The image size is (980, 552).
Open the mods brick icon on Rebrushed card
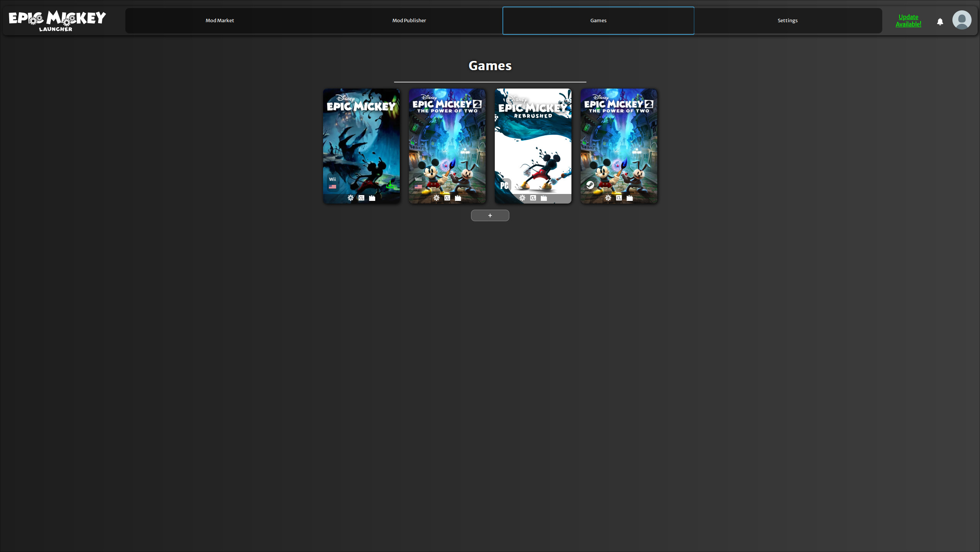pyautogui.click(x=543, y=198)
